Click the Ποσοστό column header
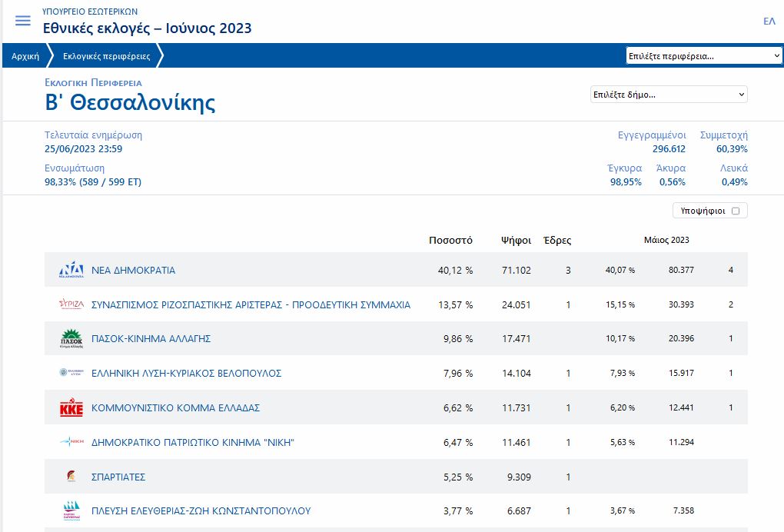Screen dimensions: 784x532 click(x=450, y=240)
